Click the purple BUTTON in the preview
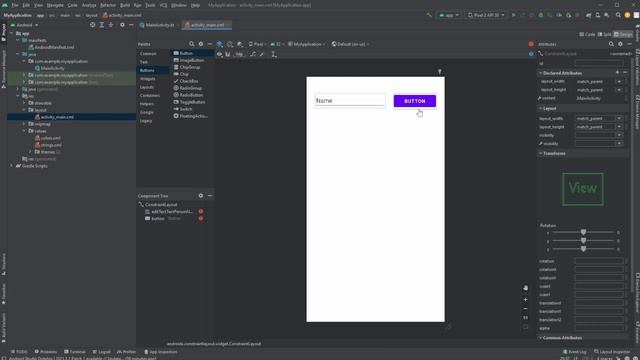The image size is (640, 360). coord(415,101)
